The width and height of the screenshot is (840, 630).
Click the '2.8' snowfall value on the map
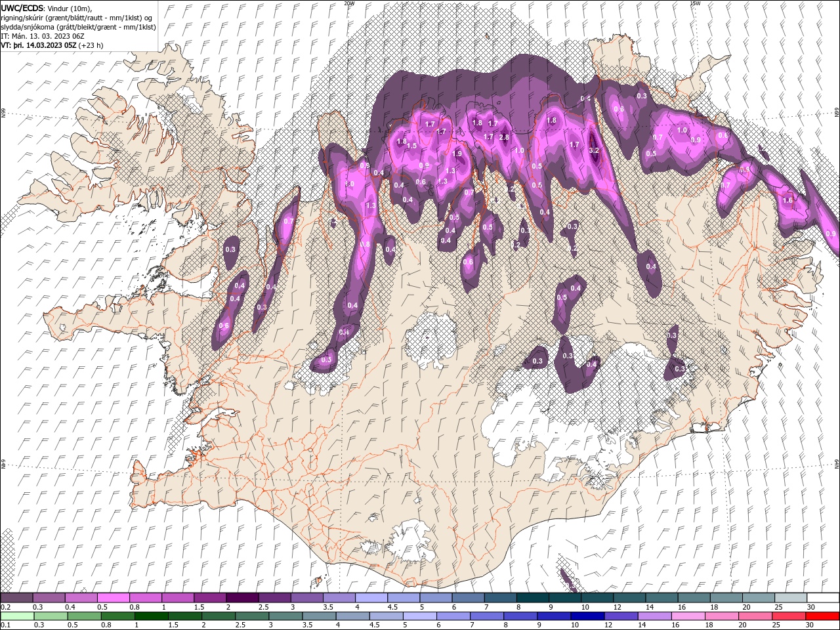(504, 137)
